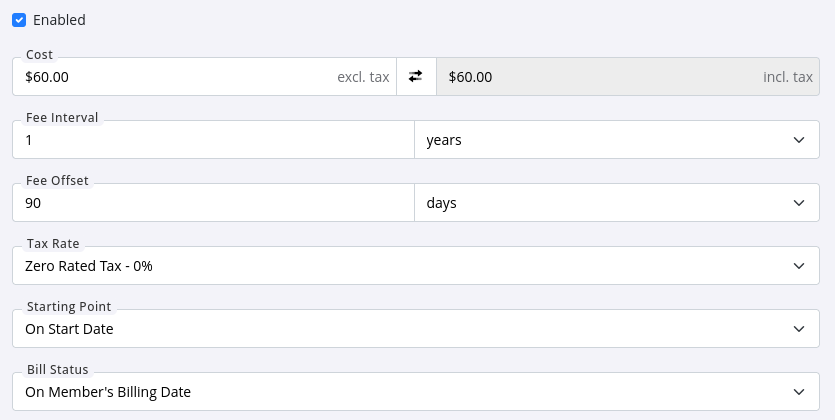Click the chevron beside years
The height and width of the screenshot is (420, 835).
pyautogui.click(x=798, y=140)
